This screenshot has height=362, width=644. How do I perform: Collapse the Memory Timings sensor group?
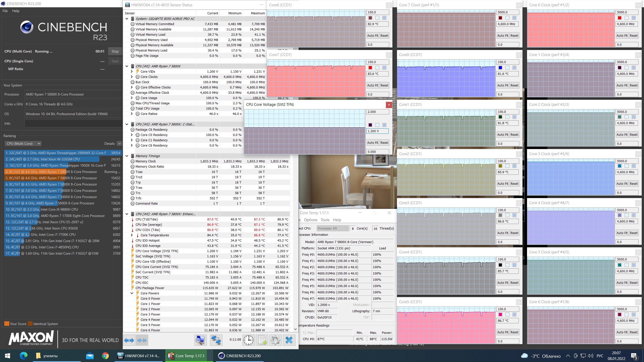click(127, 156)
